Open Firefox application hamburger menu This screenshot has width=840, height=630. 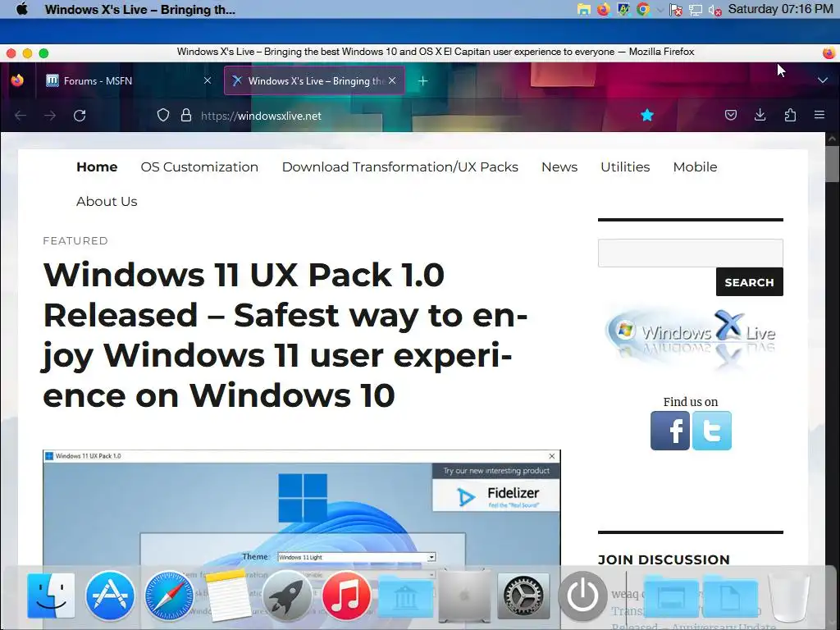coord(819,115)
